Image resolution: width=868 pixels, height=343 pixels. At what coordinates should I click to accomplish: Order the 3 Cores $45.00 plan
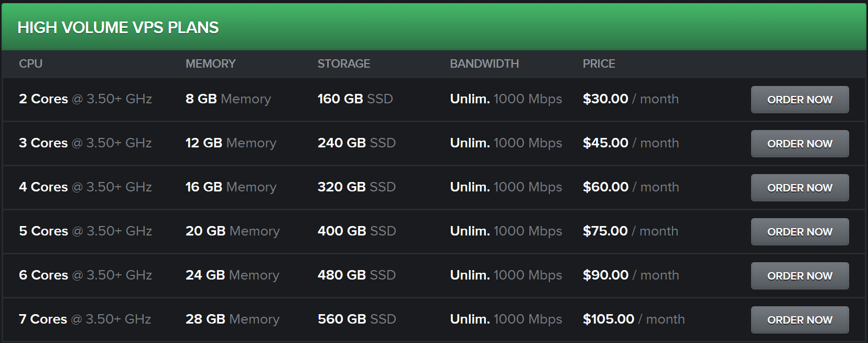point(800,144)
